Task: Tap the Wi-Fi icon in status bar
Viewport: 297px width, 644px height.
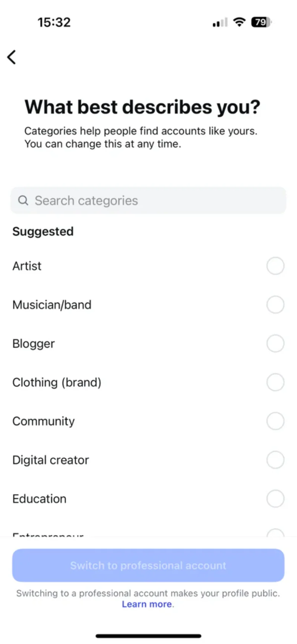Action: pos(239,22)
